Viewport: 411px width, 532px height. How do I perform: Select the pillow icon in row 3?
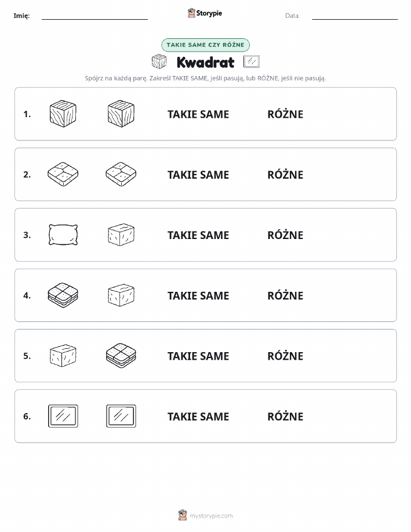pos(63,234)
